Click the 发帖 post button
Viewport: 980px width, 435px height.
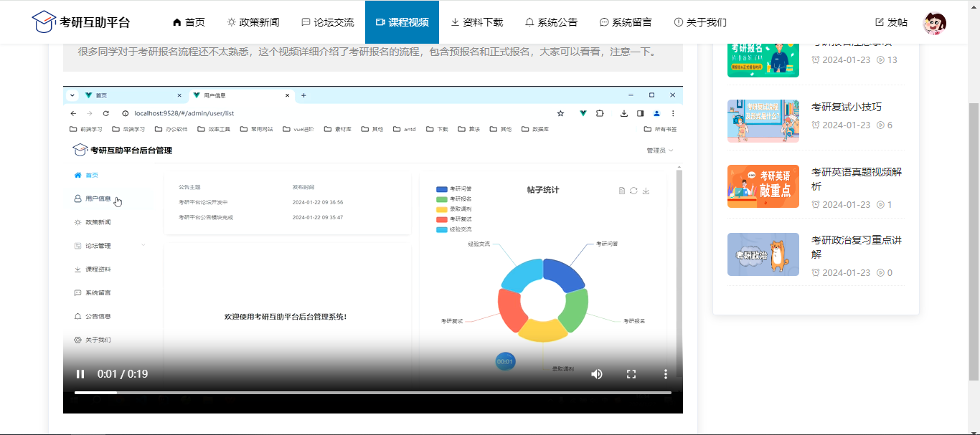(x=891, y=22)
